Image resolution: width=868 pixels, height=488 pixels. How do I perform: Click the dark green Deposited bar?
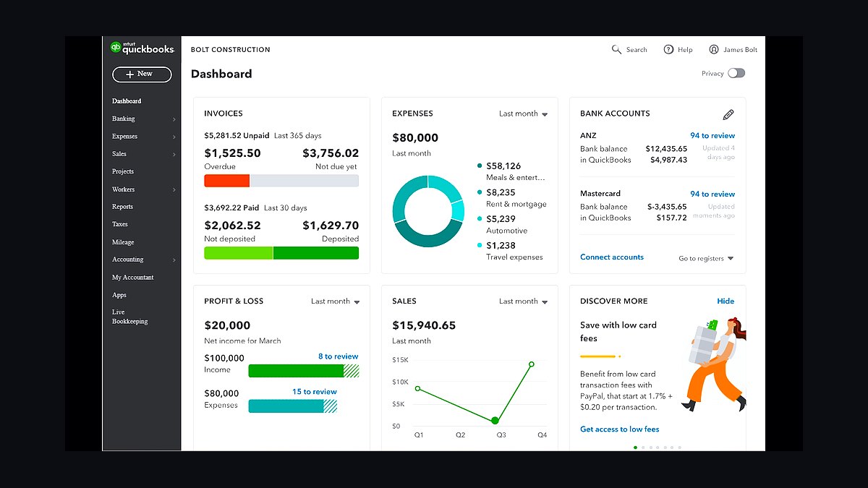tap(316, 253)
